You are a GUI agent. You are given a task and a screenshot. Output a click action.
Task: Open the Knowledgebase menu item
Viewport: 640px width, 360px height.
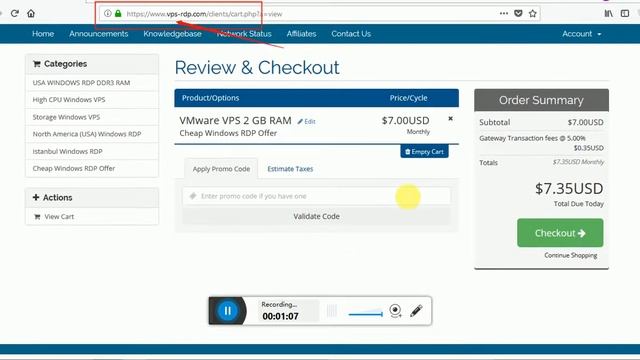point(172,34)
